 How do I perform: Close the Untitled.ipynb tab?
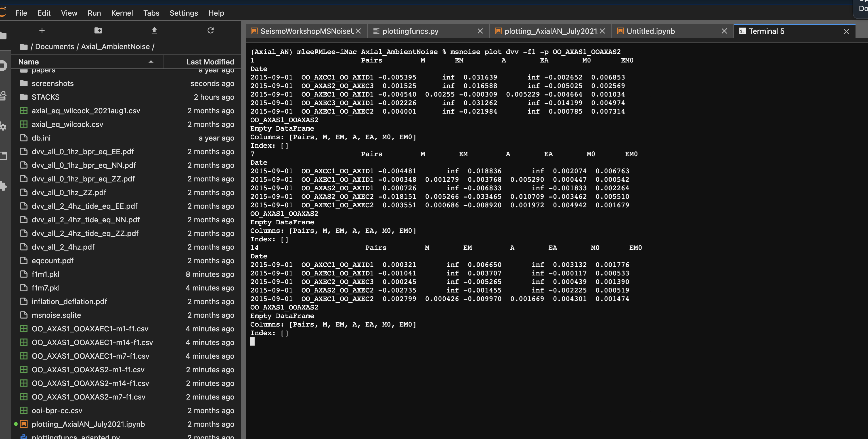(724, 31)
